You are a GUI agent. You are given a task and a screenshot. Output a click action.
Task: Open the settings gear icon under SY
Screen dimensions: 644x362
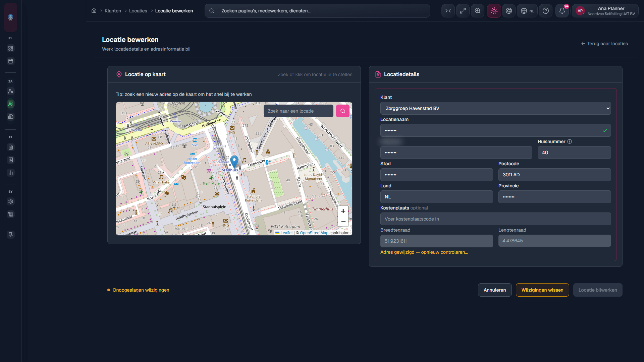coord(11,201)
